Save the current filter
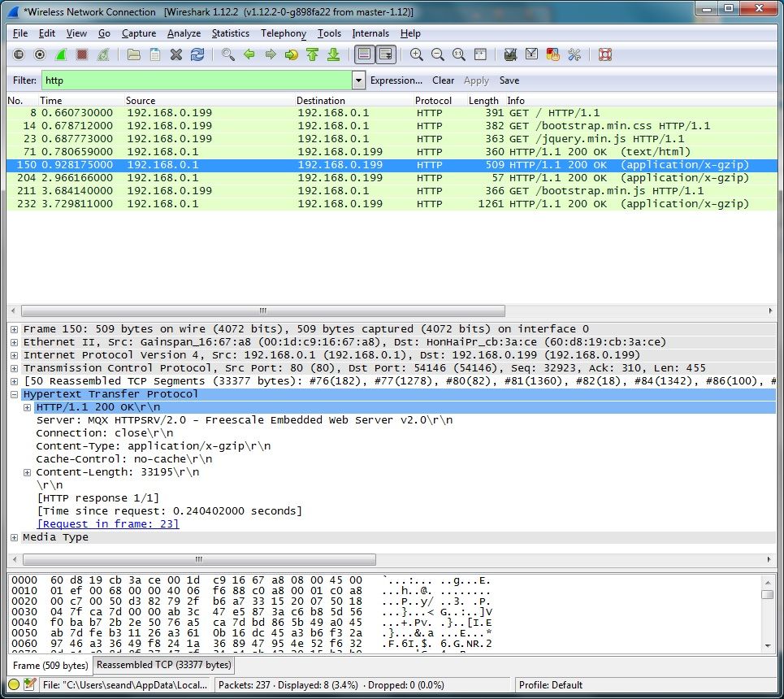Image resolution: width=784 pixels, height=699 pixels. [509, 80]
